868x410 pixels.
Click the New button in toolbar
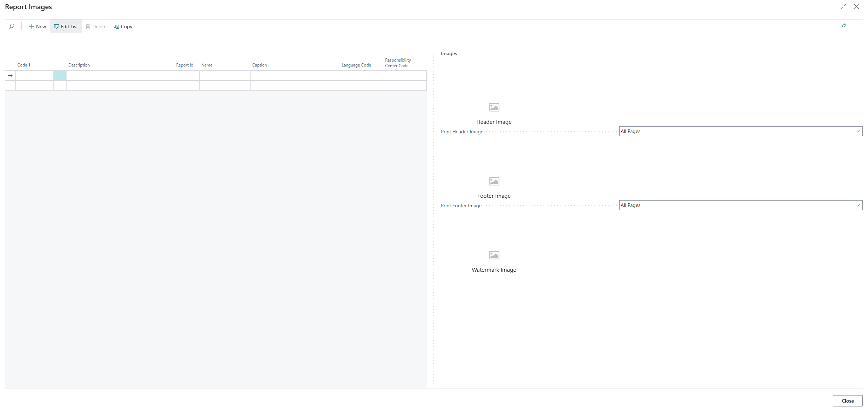tap(38, 27)
